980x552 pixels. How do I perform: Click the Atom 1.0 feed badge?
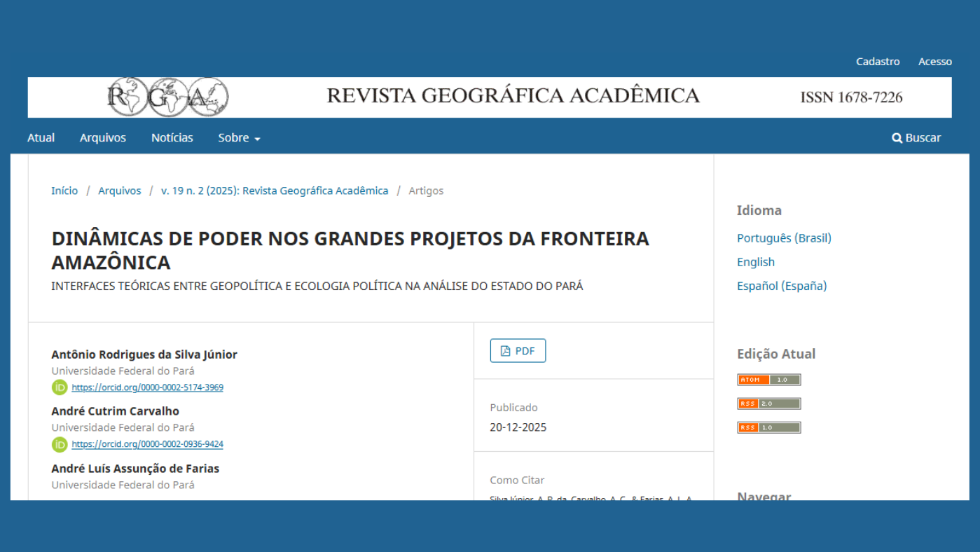768,380
